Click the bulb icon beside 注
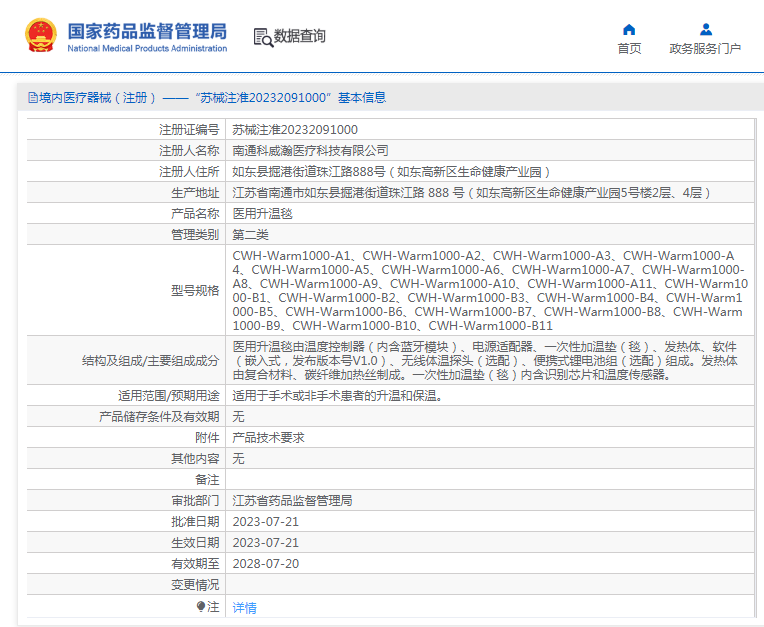Image resolution: width=764 pixels, height=627 pixels. [x=200, y=606]
